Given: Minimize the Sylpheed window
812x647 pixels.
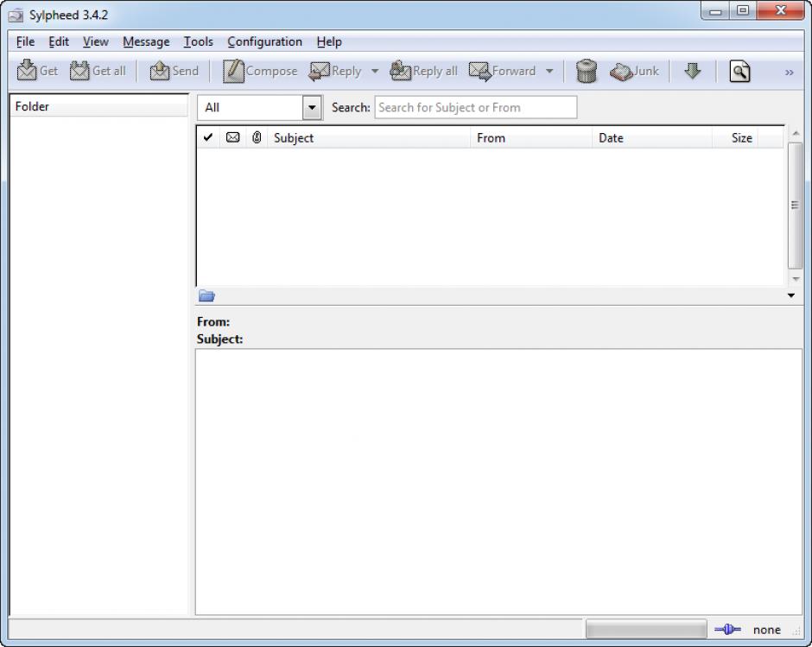Looking at the screenshot, I should [x=715, y=11].
